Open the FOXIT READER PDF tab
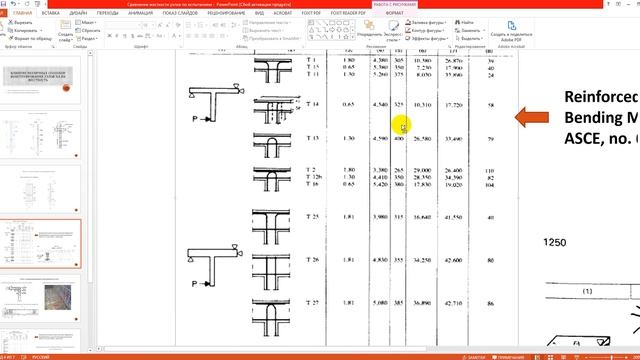This screenshot has width=640, height=360. pyautogui.click(x=348, y=13)
